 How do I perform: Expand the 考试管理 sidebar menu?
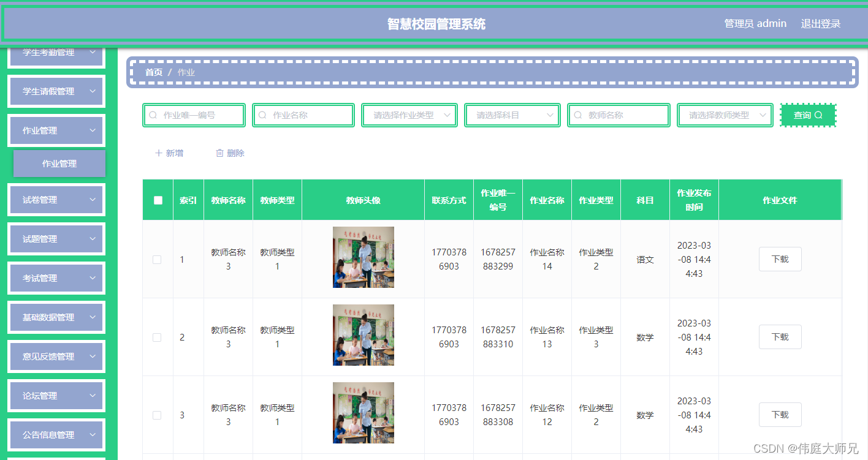[x=56, y=278]
